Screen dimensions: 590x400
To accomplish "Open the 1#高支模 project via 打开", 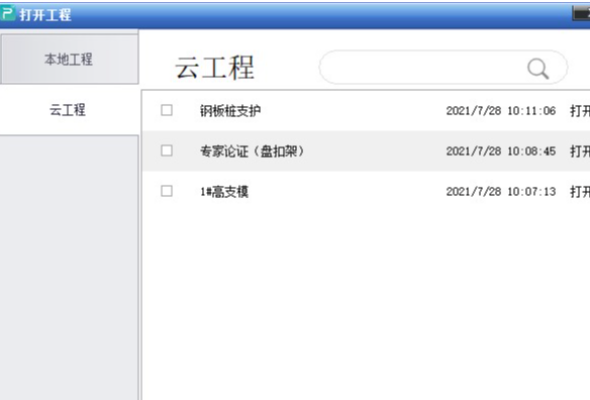I will click(x=580, y=192).
